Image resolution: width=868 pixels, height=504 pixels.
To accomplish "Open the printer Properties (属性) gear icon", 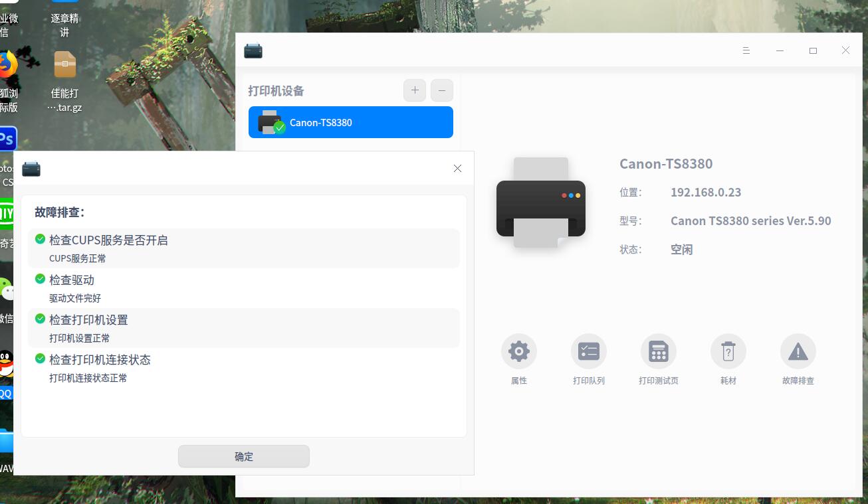I will click(518, 351).
